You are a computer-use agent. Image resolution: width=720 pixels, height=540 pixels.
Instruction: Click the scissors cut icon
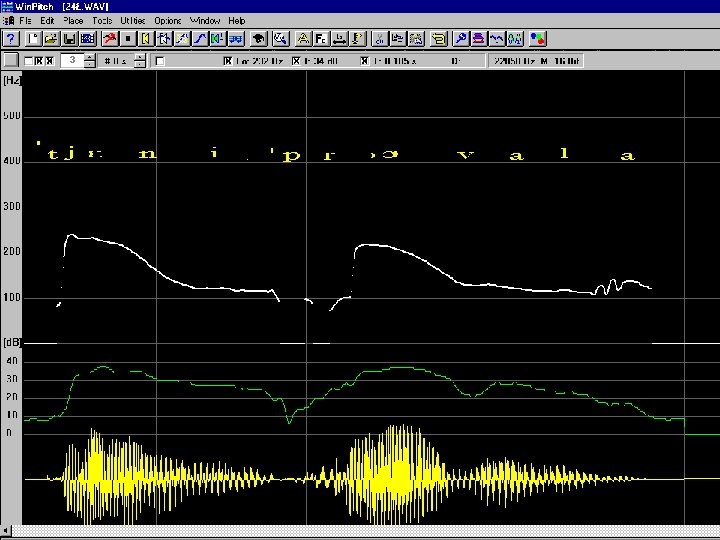379,39
